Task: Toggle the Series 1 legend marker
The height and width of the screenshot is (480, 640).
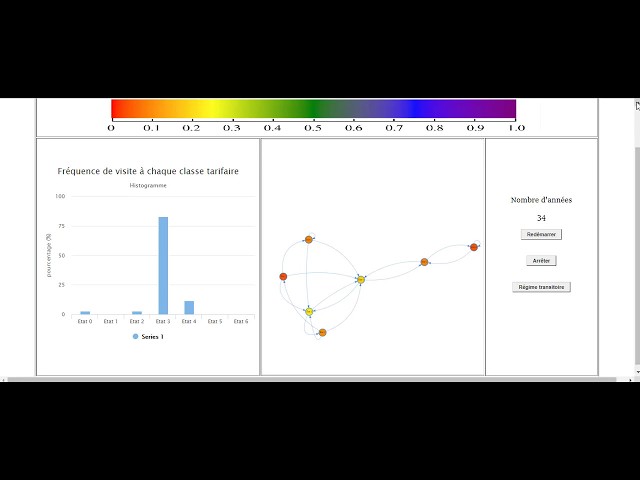Action: pyautogui.click(x=136, y=337)
